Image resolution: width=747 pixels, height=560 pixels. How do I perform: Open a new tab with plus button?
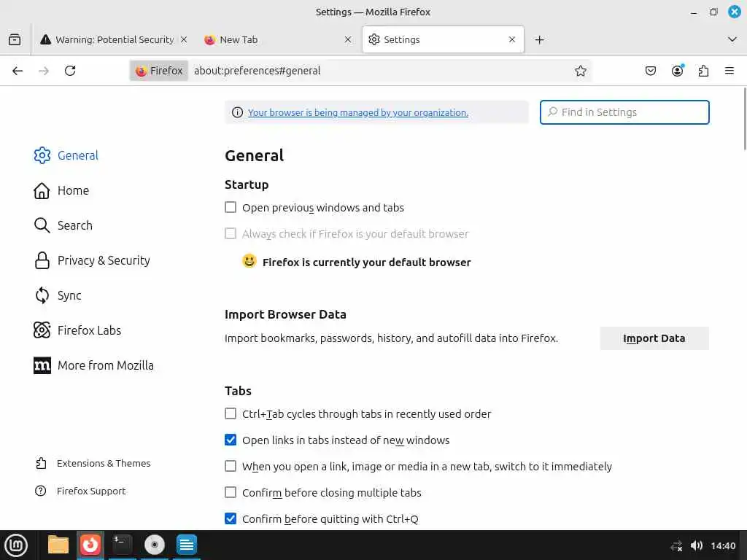[539, 39]
